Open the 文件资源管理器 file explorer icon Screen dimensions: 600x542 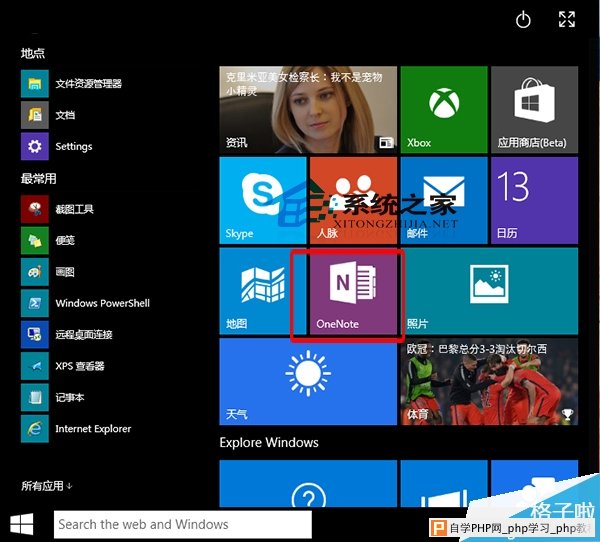(35, 83)
